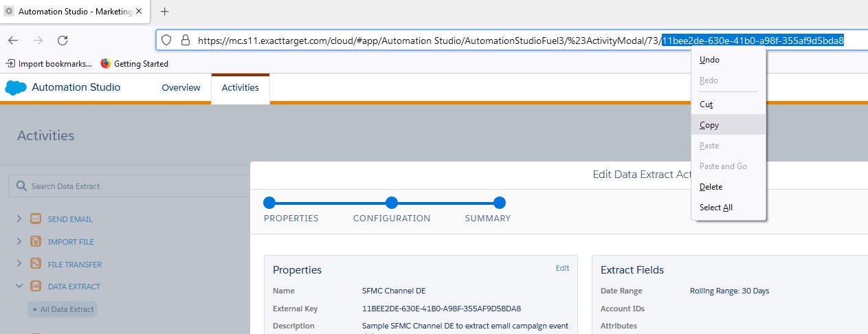Image resolution: width=868 pixels, height=334 pixels.
Task: Open a new browser tab
Action: (164, 11)
